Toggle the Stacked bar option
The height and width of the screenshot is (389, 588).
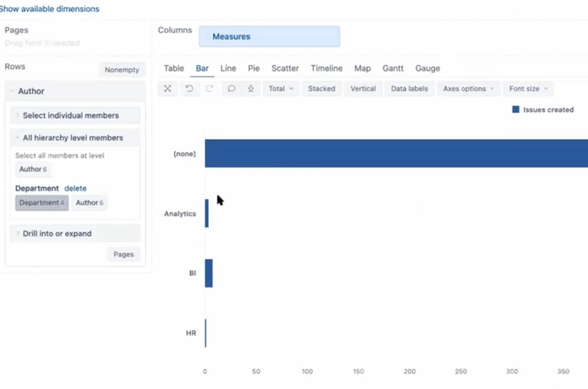[321, 89]
